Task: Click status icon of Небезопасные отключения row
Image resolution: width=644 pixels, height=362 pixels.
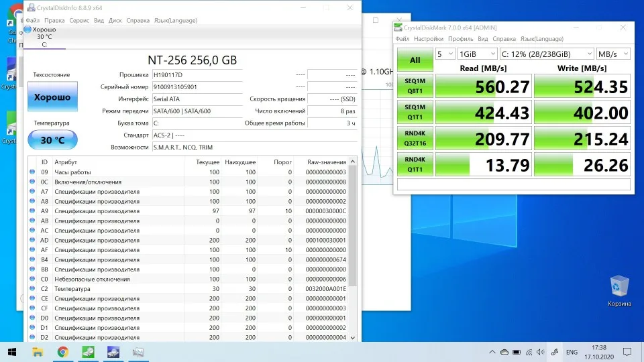Action: pos(32,279)
